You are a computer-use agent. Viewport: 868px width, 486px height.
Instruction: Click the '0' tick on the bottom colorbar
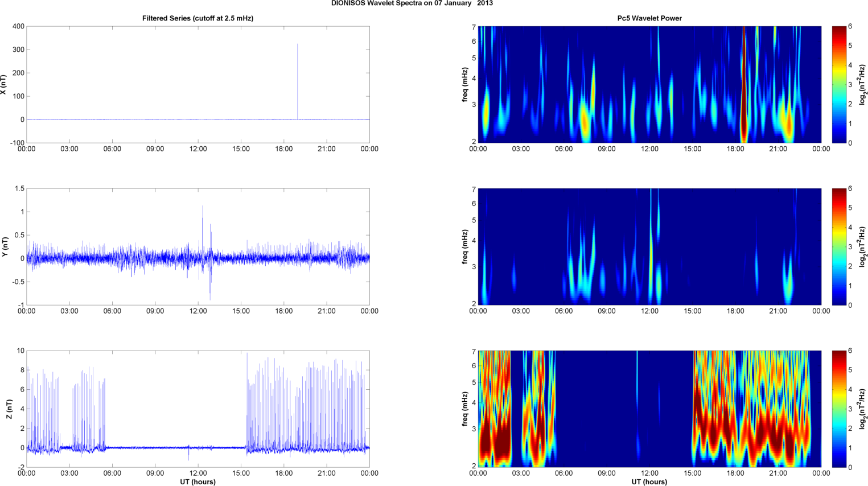(x=850, y=467)
